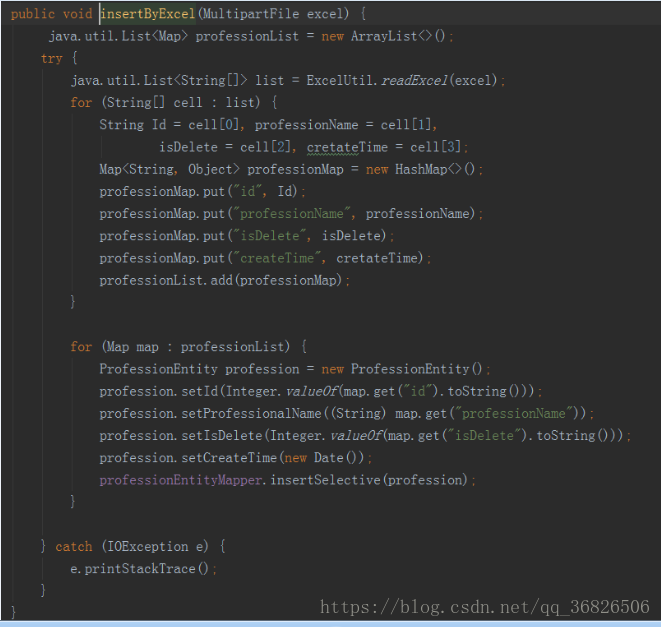Click setIsDelete method call

point(222,436)
